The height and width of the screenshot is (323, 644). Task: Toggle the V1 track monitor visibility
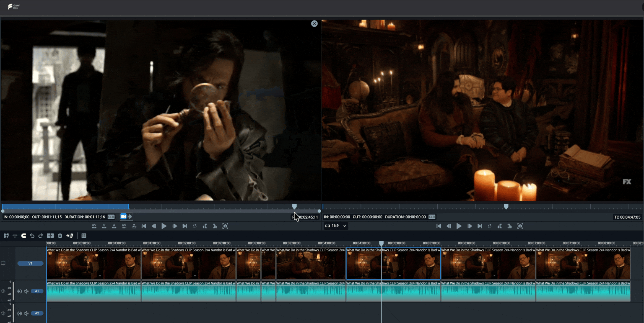3,263
